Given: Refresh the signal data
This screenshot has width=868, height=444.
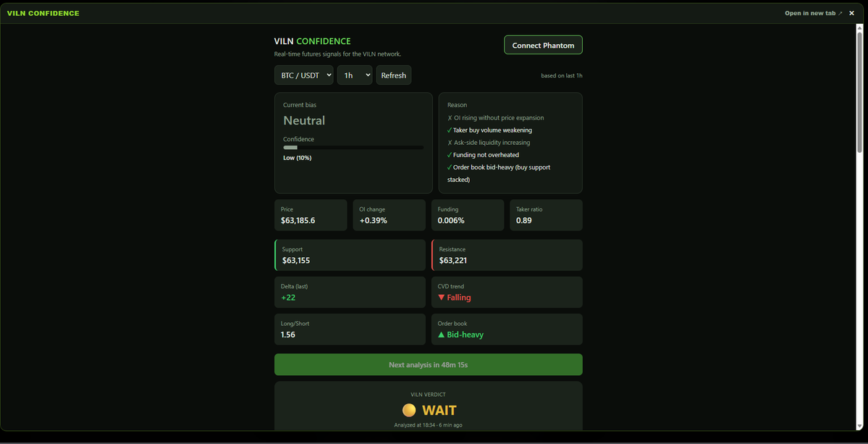Looking at the screenshot, I should (x=394, y=75).
